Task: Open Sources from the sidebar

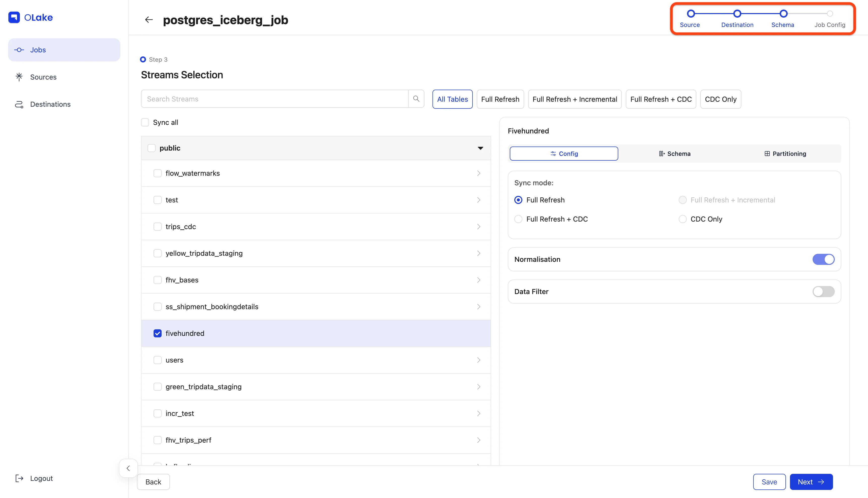Action: click(x=43, y=77)
